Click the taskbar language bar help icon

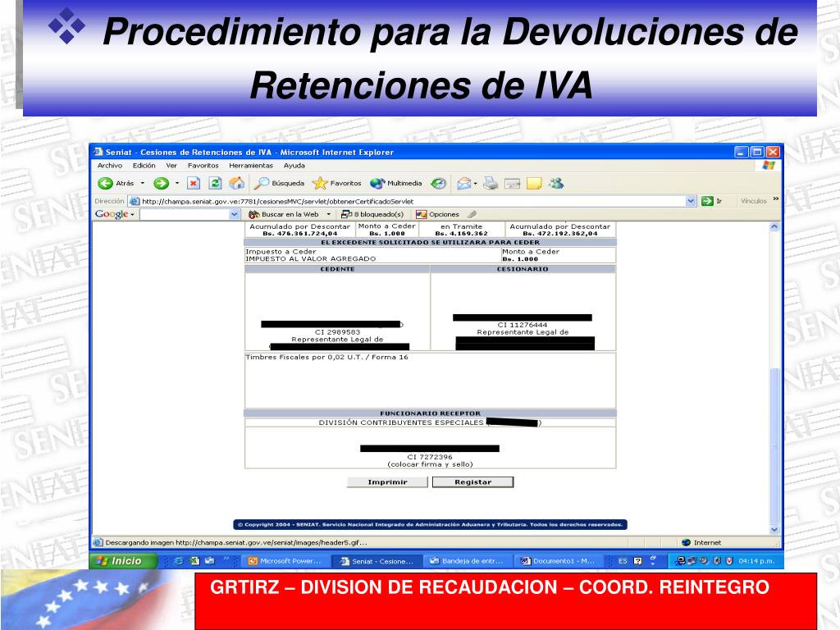(x=637, y=561)
